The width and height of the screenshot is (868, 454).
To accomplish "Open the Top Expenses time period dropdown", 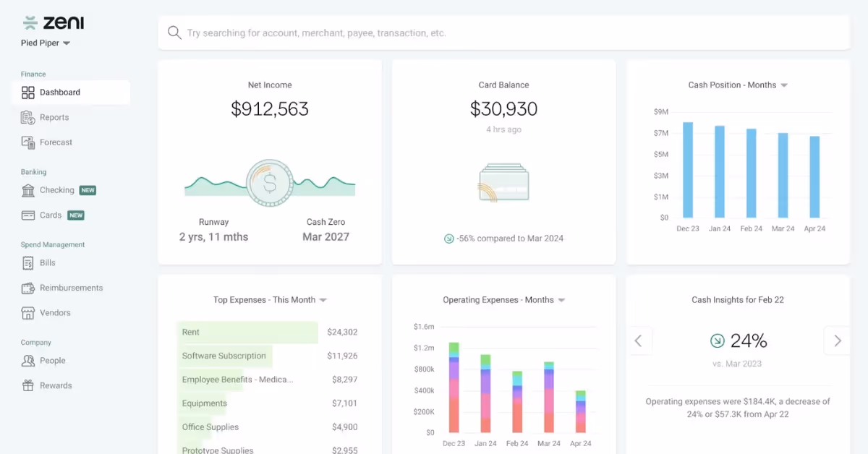I will point(323,299).
